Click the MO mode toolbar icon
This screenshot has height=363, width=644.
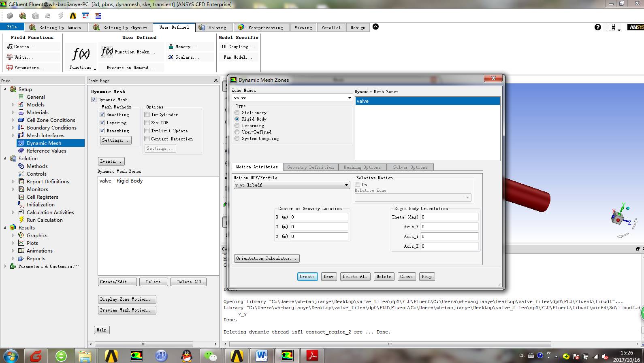(98, 16)
